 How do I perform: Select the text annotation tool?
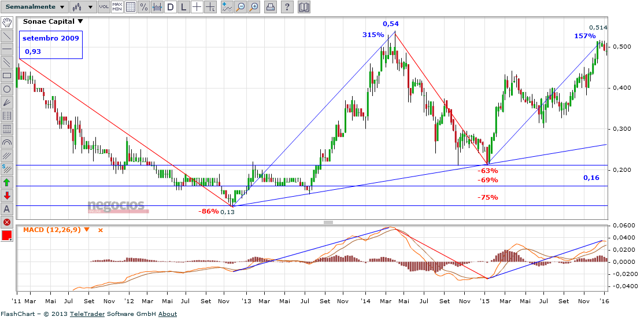[x=7, y=209]
